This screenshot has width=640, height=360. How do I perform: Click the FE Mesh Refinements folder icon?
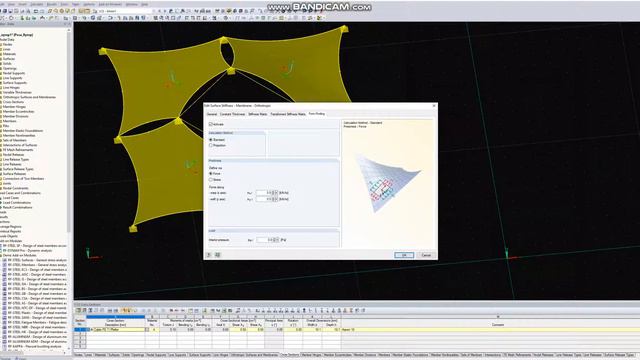pyautogui.click(x=1, y=150)
